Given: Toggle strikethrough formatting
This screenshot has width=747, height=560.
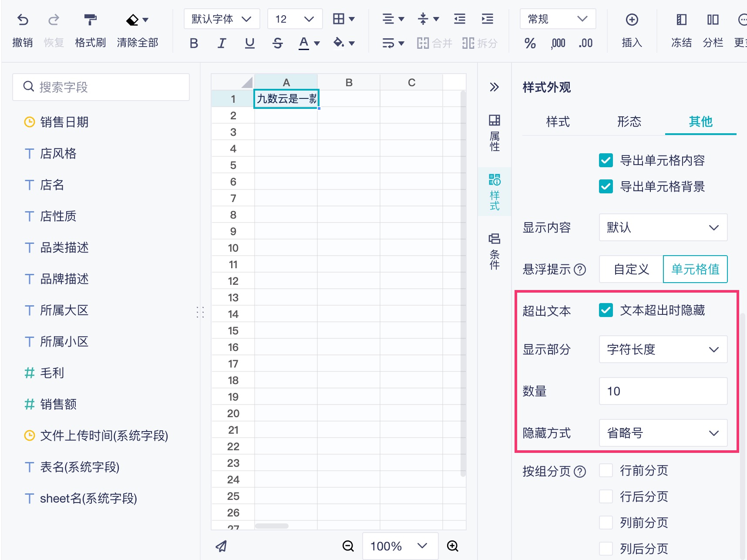Looking at the screenshot, I should (x=277, y=43).
